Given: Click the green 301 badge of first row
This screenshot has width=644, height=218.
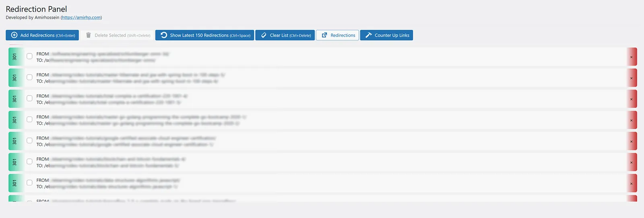Looking at the screenshot, I should tap(15, 57).
